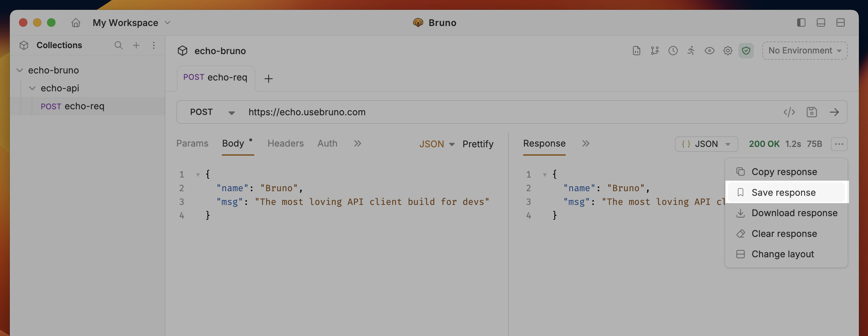The height and width of the screenshot is (336, 868).
Task: Click the save request floppy icon
Action: pos(812,112)
